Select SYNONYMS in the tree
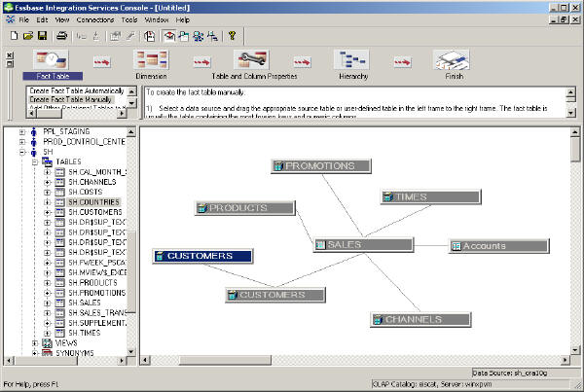The width and height of the screenshot is (584, 392). [75, 353]
